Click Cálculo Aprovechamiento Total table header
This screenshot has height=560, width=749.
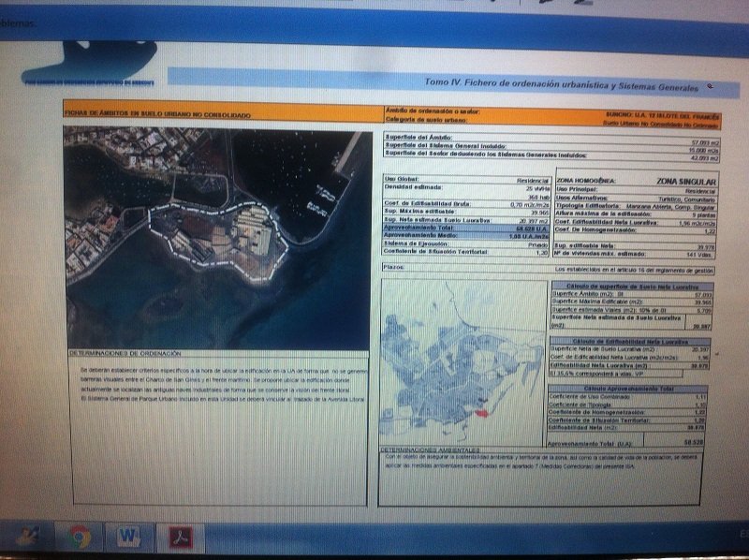(628, 389)
